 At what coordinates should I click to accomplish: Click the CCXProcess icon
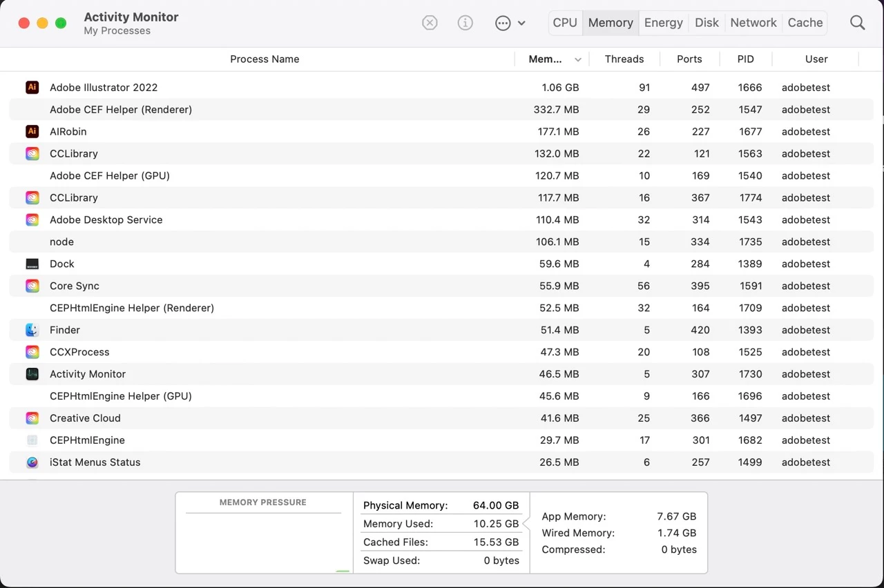[32, 353]
